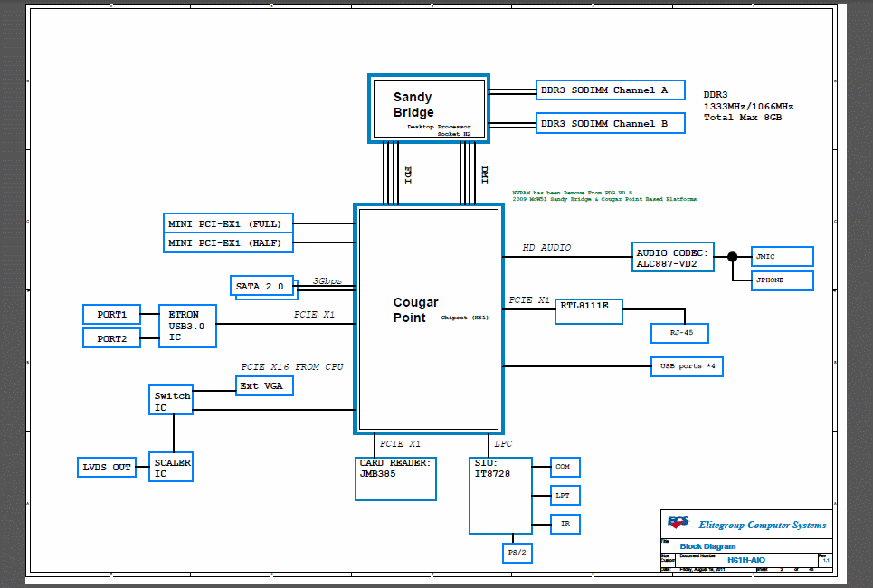Select DDR3 SODIMM Channel A box
Screen dimensions: 873x588
coord(603,90)
